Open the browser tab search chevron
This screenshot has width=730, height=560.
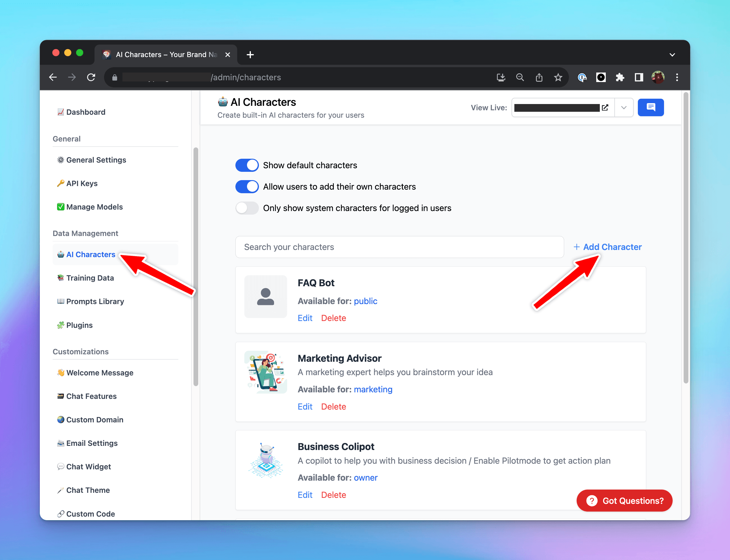[x=672, y=54]
